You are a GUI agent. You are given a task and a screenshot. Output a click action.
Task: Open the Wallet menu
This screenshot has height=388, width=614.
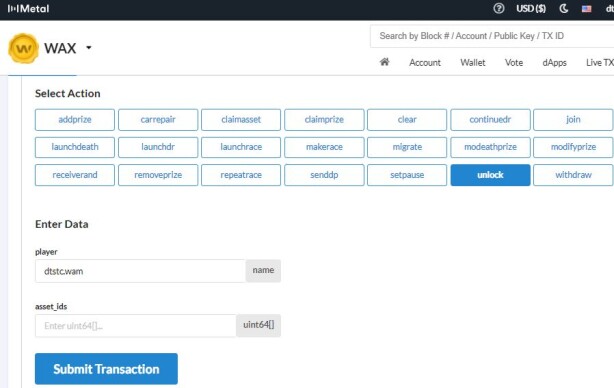(x=473, y=63)
